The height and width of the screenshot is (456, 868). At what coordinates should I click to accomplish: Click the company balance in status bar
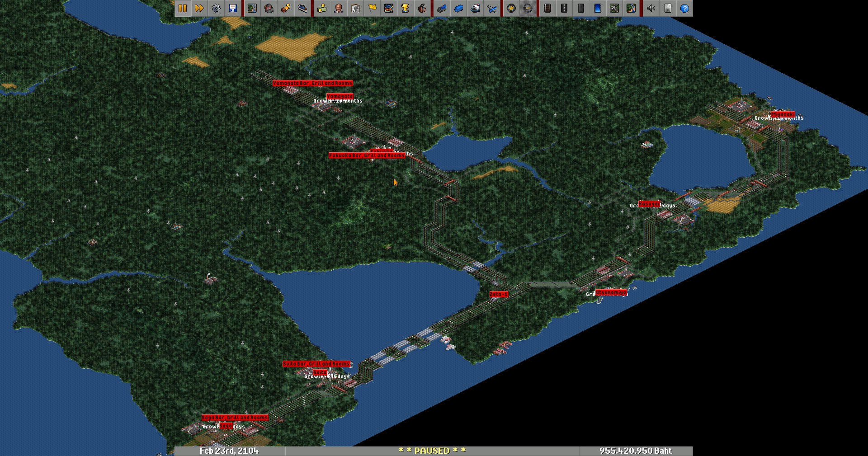[635, 451]
